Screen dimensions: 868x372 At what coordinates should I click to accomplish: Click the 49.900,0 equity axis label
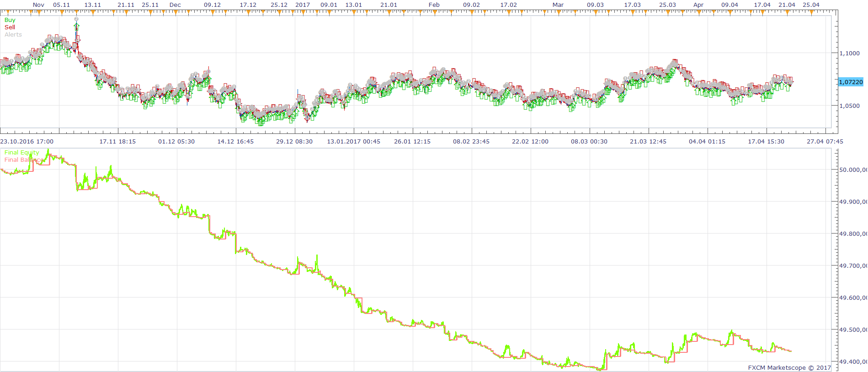point(853,202)
